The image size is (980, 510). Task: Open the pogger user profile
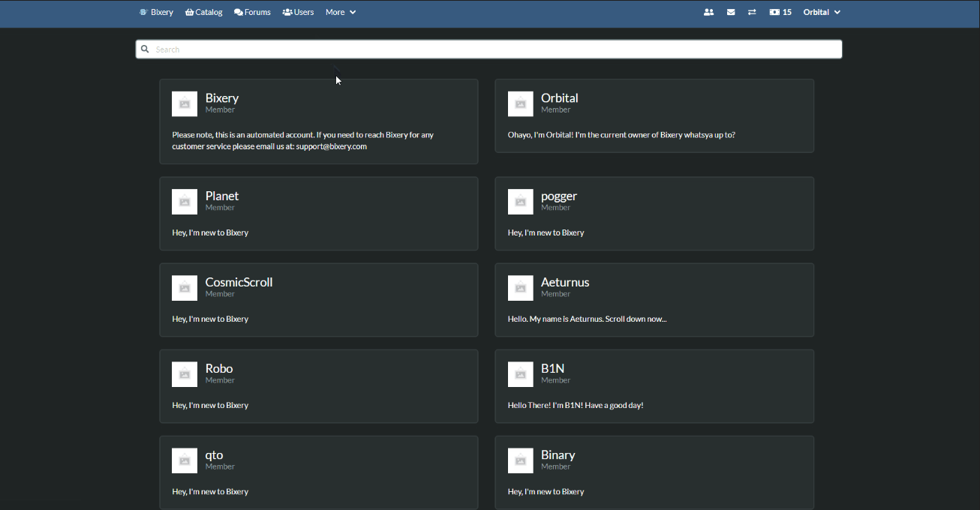click(x=559, y=196)
